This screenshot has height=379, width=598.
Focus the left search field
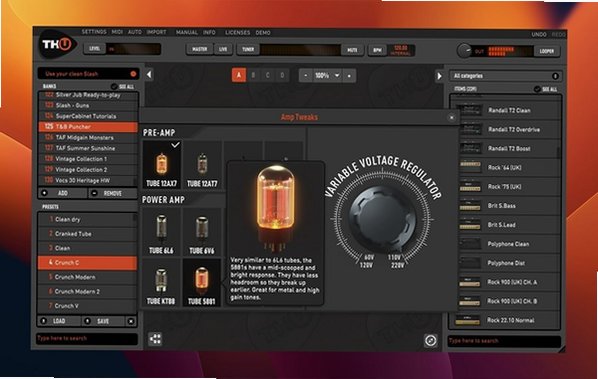[87, 339]
